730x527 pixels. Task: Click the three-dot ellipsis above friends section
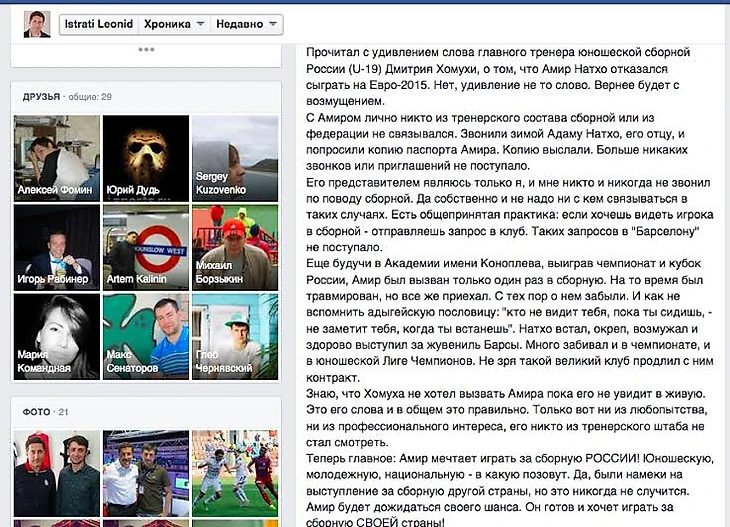(146, 49)
